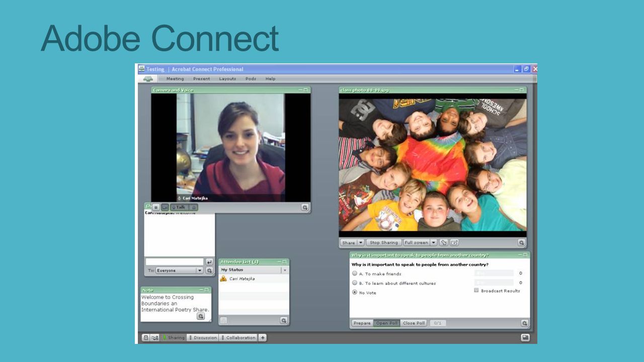Image resolution: width=644 pixels, height=362 pixels.
Task: Open the Help menu
Action: tap(270, 79)
